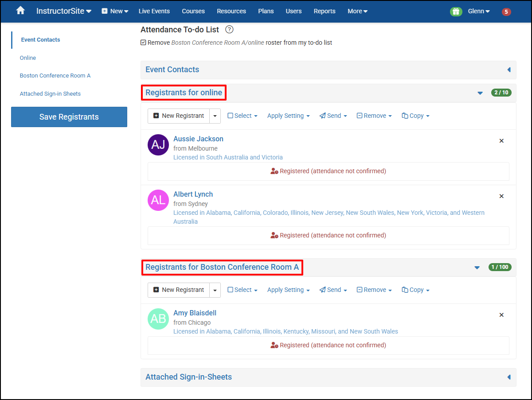
Task: Open New Registrant split arrow for online
Action: pyautogui.click(x=215, y=116)
